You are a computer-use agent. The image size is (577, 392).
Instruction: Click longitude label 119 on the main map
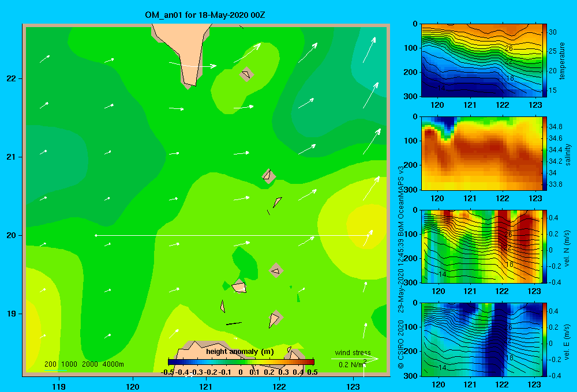[x=59, y=386]
